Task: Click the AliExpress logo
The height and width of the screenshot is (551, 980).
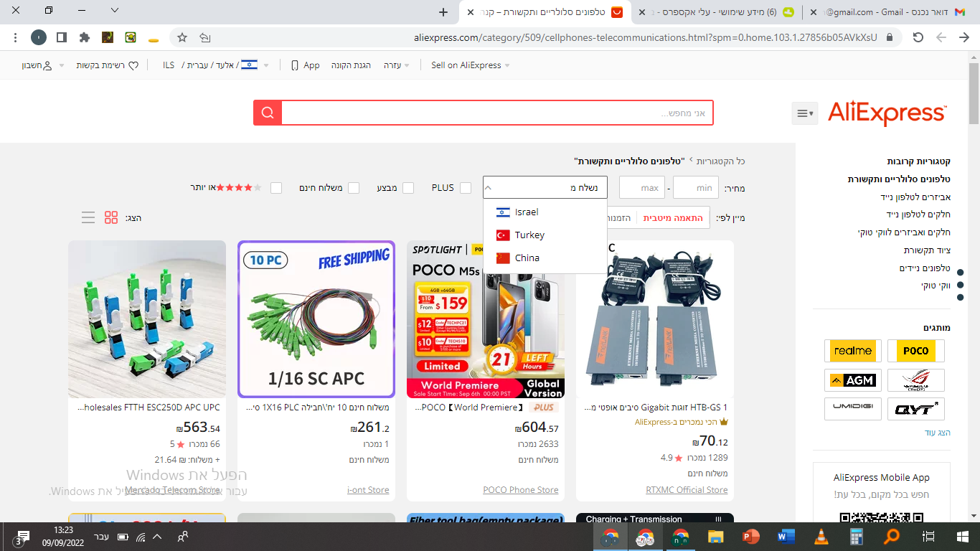Action: tap(887, 113)
